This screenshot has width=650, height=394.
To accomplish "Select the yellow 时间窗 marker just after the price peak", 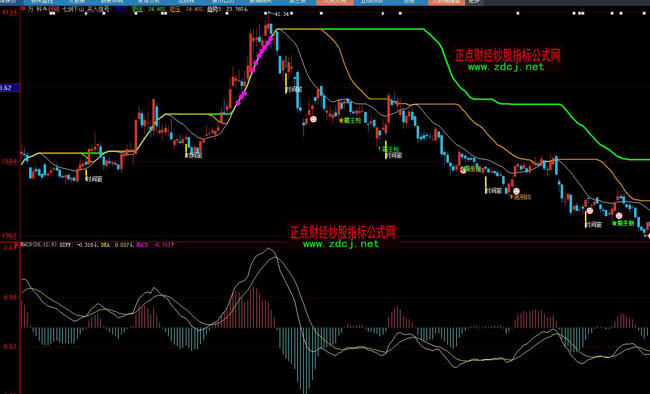I will (x=293, y=89).
